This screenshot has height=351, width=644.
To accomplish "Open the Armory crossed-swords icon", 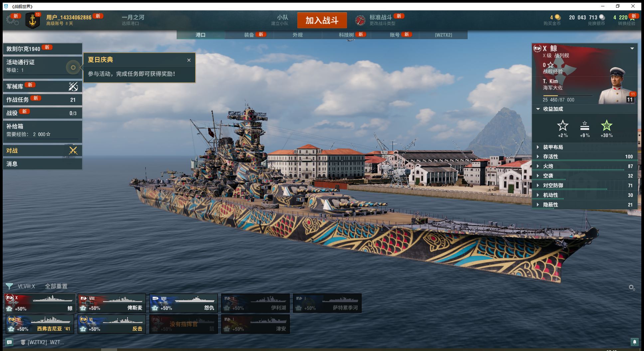I will point(73,86).
